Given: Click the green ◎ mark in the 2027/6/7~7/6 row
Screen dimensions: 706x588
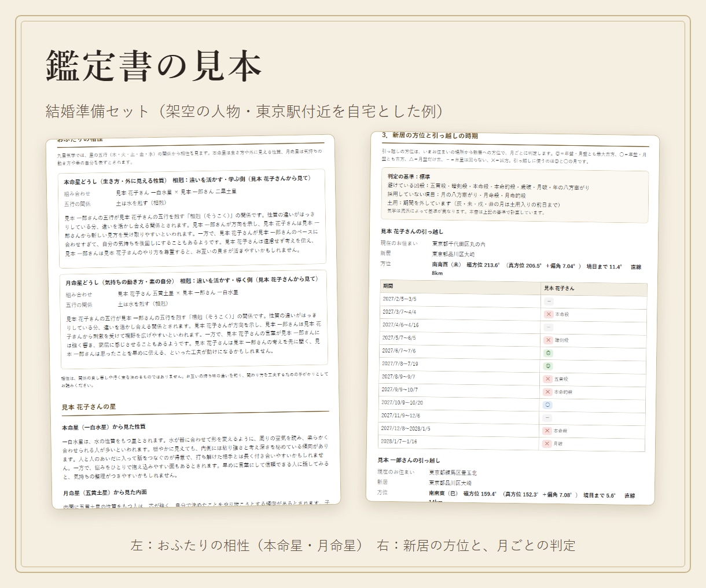Looking at the screenshot, I should coord(549,353).
